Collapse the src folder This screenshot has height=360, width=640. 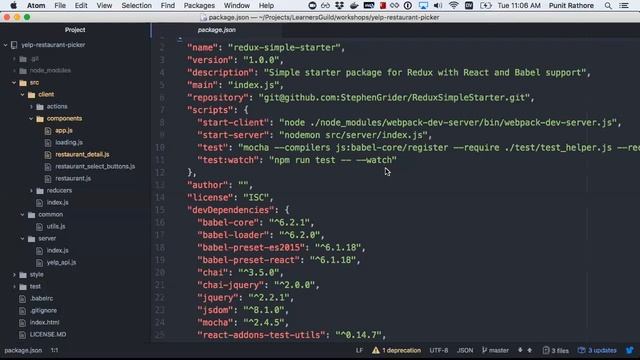point(14,82)
